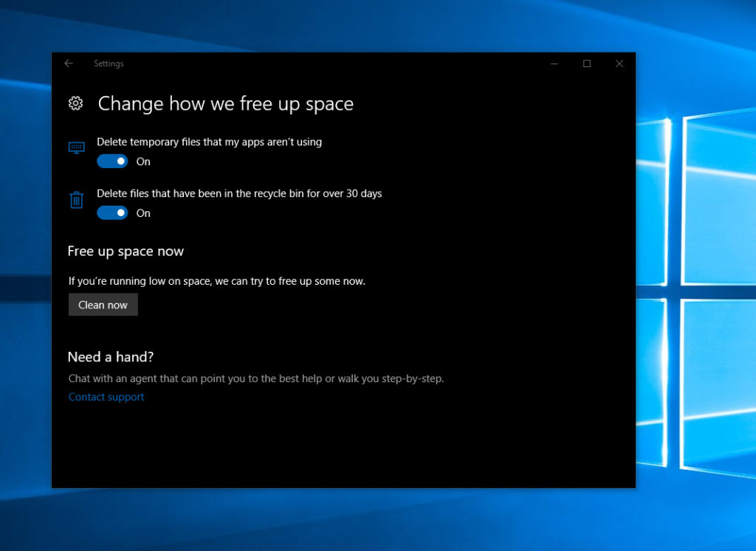Screen dimensions: 756x551
Task: Click the Need a hand heading
Action: tap(110, 357)
